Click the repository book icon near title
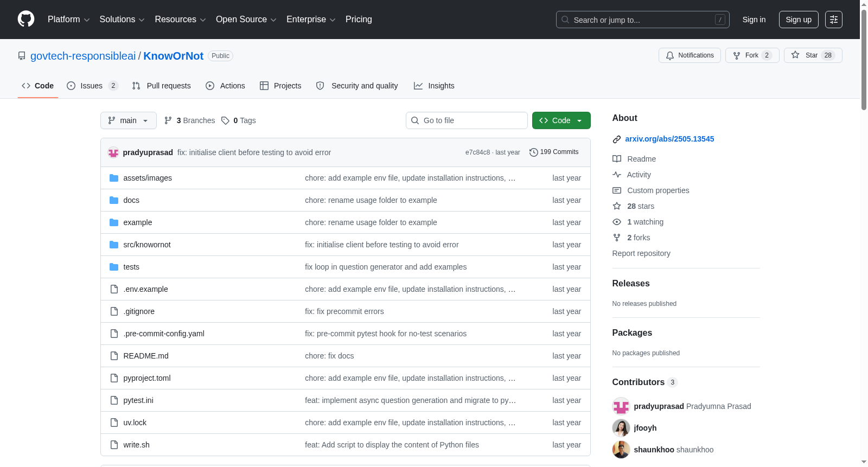 point(22,56)
